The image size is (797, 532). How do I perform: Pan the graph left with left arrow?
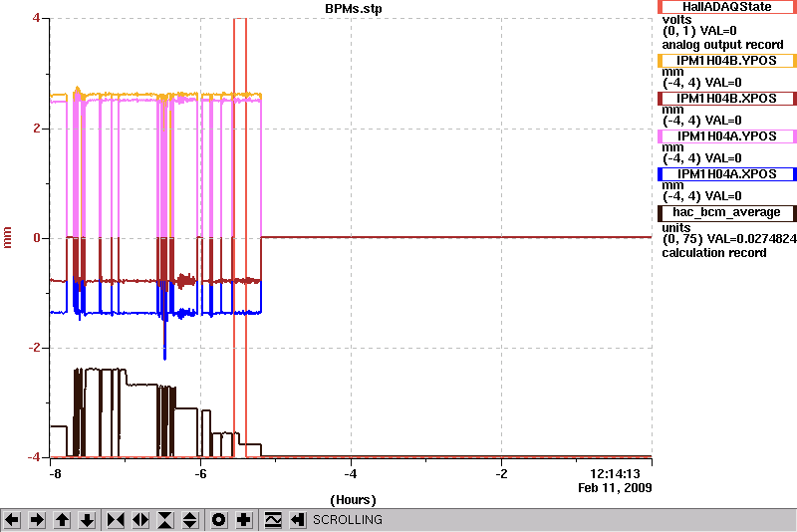pyautogui.click(x=12, y=520)
